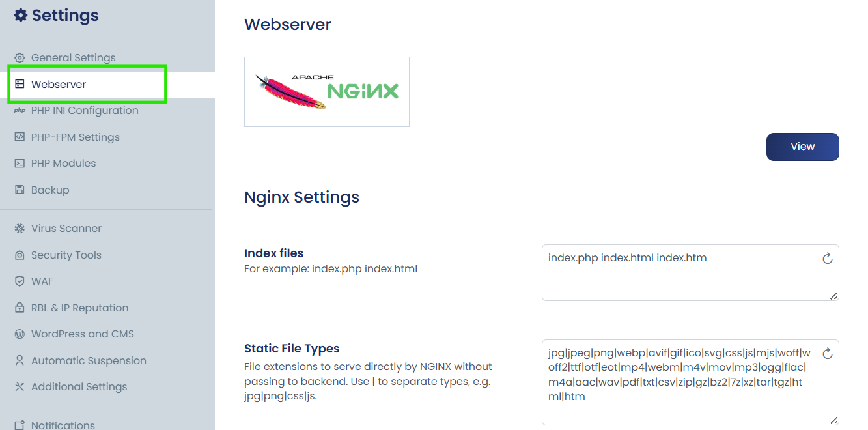Viewport: 868px width, 430px height.
Task: Click into Static File Types text area
Action: pyautogui.click(x=690, y=382)
